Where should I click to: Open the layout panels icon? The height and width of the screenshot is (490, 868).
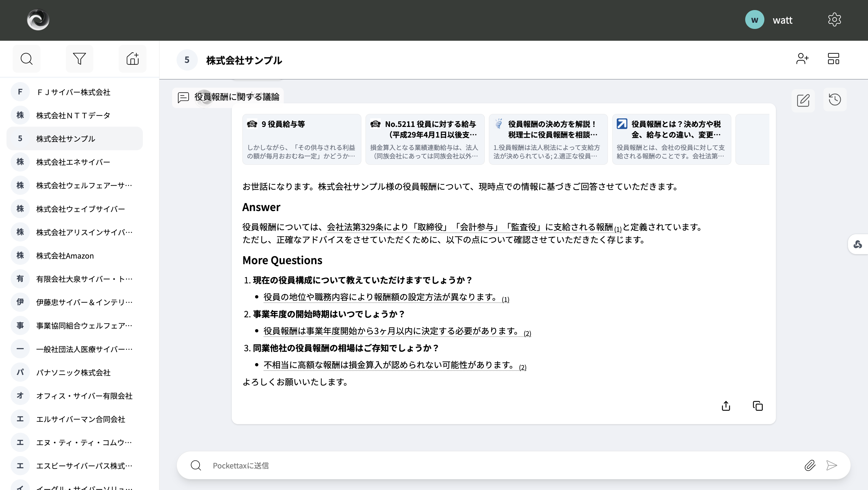834,59
